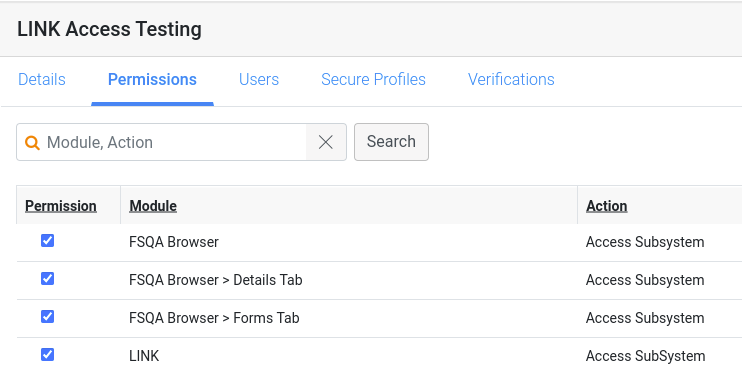Image resolution: width=742 pixels, height=373 pixels.
Task: Uncheck the LINK module permission checkbox
Action: (x=47, y=354)
